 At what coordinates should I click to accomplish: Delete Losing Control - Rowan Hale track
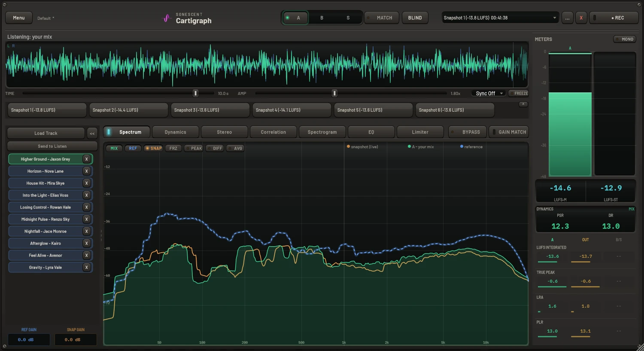pyautogui.click(x=87, y=207)
